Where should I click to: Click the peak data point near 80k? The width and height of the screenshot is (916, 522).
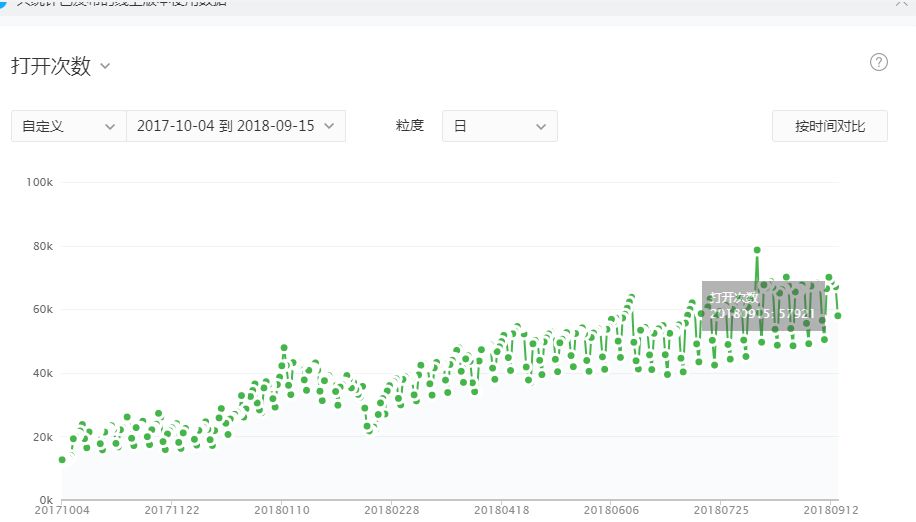757,250
